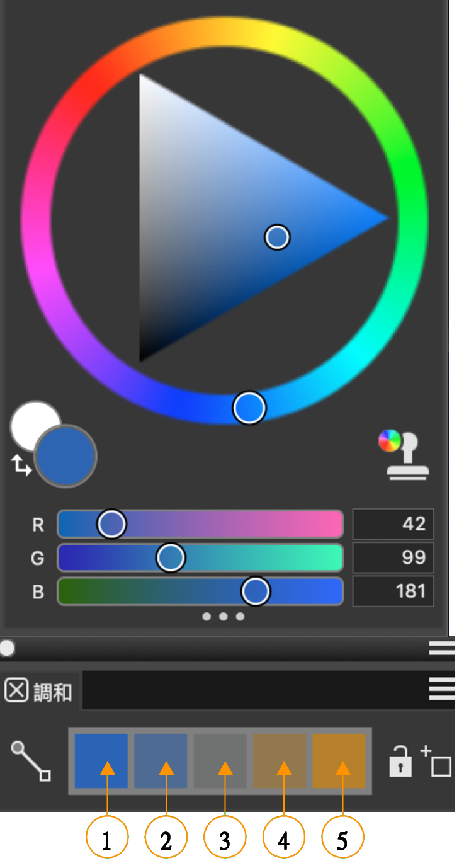
Task: Click the B slider handle
Action: point(255,591)
